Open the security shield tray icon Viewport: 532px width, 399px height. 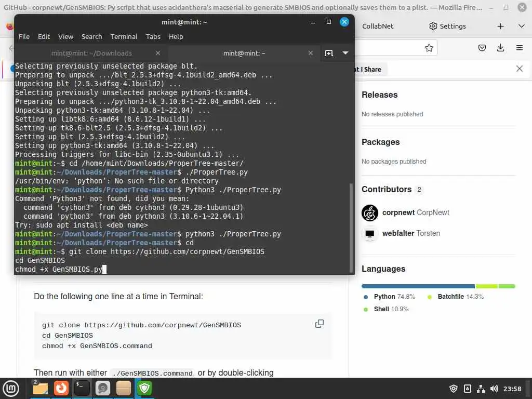453,389
